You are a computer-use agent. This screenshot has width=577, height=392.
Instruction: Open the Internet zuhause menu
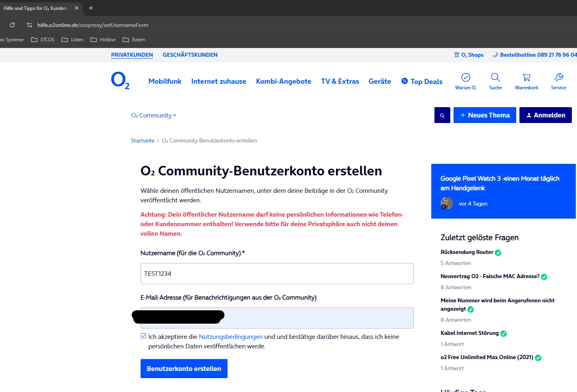pyautogui.click(x=219, y=81)
